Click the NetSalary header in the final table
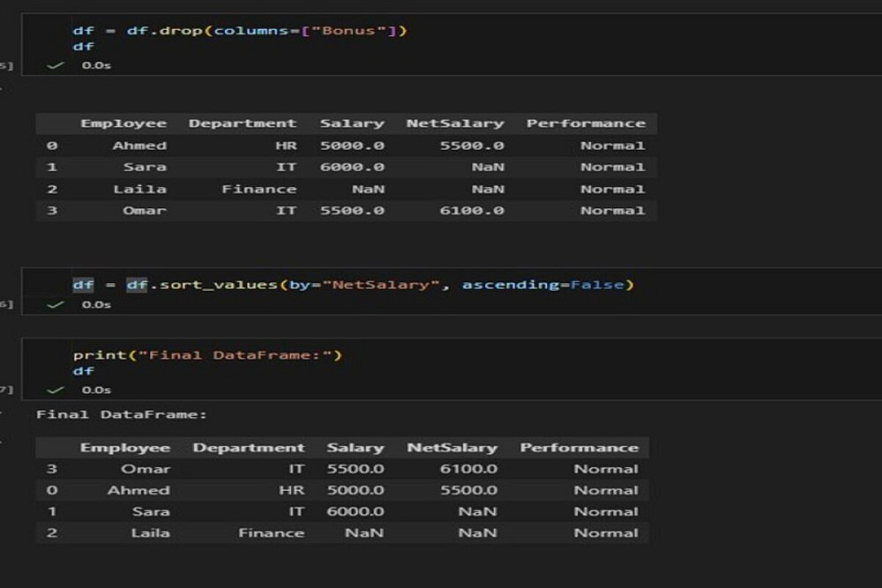This screenshot has height=588, width=882. (x=452, y=448)
